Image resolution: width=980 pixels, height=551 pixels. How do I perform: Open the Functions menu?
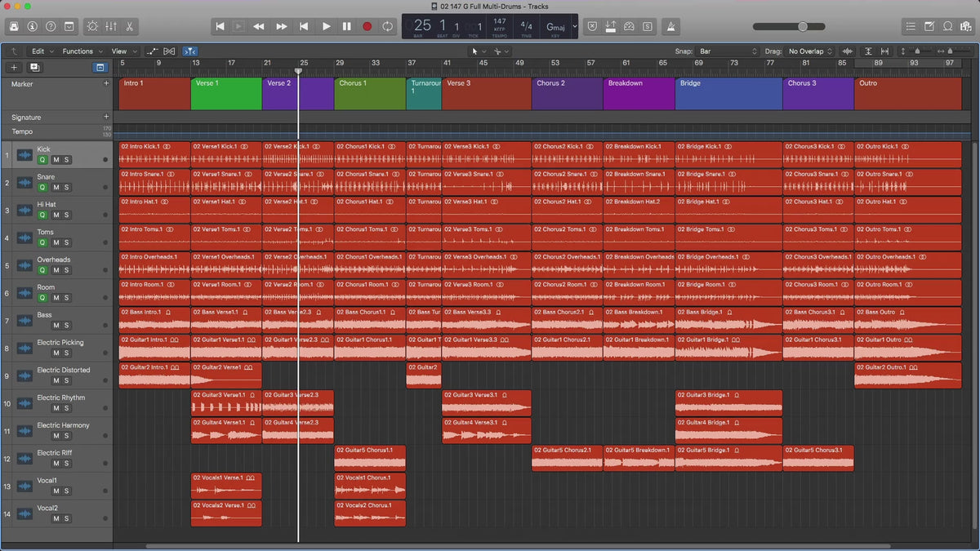point(81,51)
